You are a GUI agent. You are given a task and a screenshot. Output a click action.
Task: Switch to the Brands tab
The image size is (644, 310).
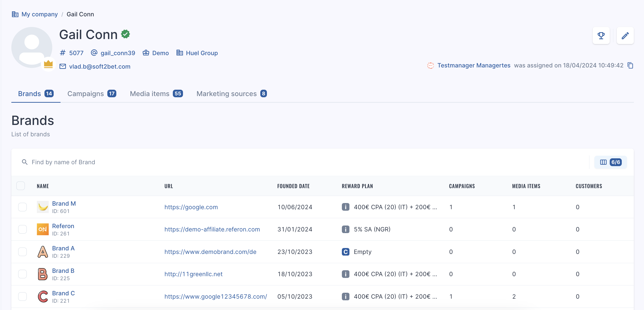[36, 93]
